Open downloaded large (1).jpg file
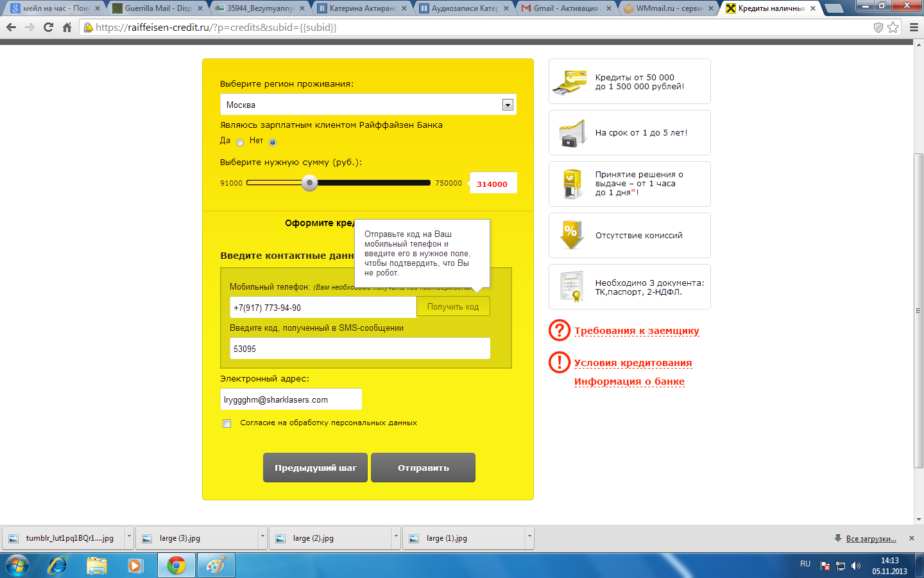The height and width of the screenshot is (578, 924). tap(464, 538)
